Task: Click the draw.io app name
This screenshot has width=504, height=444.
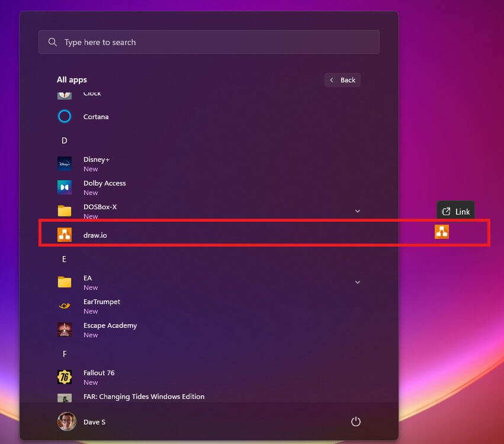Action: point(95,235)
